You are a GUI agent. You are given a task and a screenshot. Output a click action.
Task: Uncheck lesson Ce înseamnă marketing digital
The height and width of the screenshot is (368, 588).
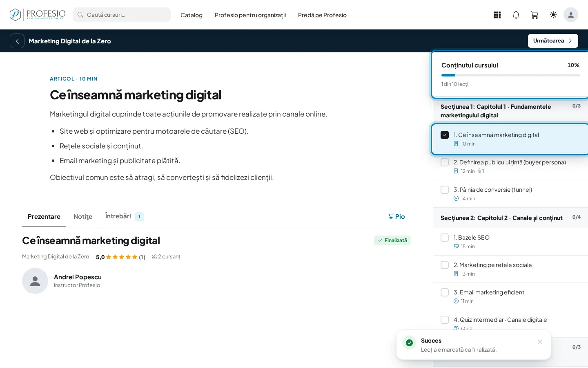point(445,135)
